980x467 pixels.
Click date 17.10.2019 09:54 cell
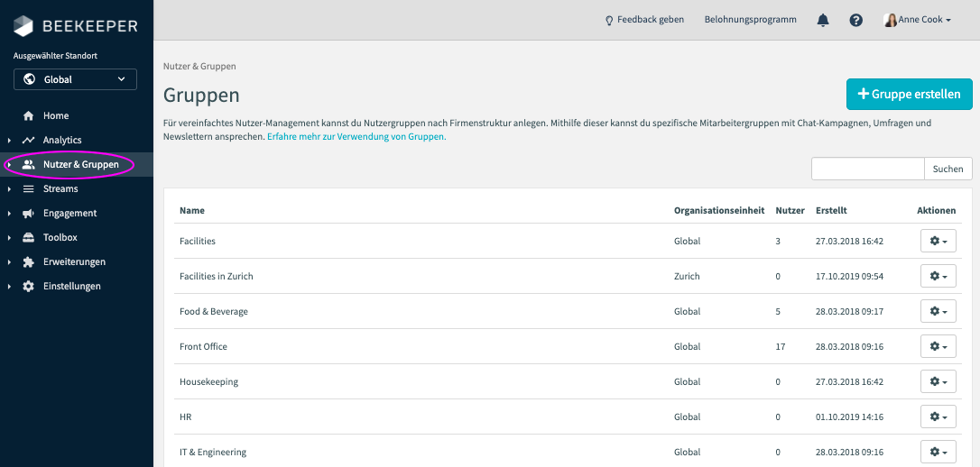point(849,276)
